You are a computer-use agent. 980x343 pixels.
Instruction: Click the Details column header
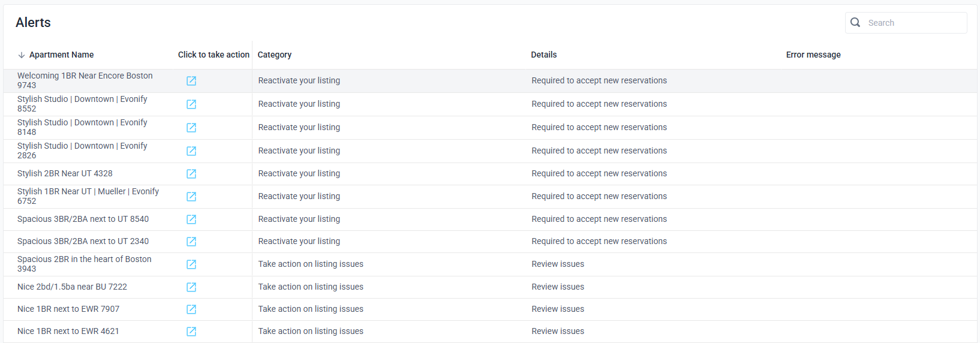(x=543, y=55)
